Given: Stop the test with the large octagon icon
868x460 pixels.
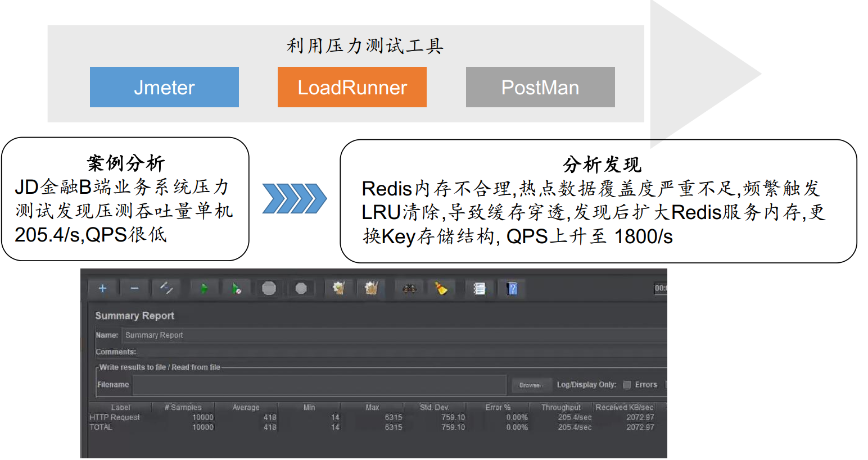Looking at the screenshot, I should 269,289.
